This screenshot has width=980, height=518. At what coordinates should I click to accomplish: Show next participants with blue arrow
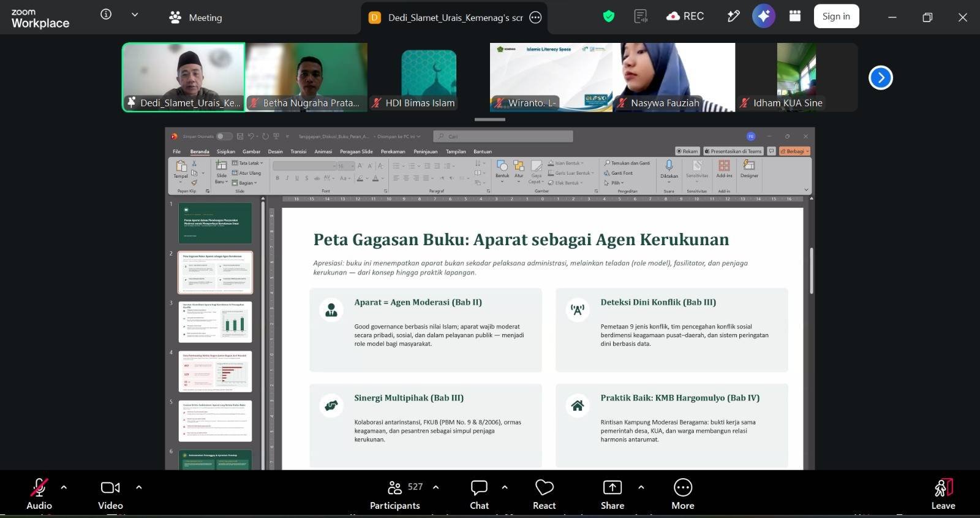[881, 77]
